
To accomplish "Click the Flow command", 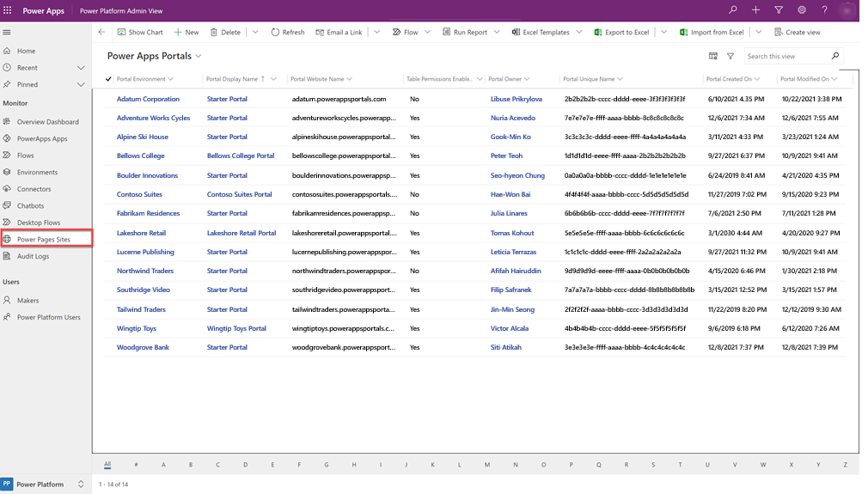I will click(406, 32).
